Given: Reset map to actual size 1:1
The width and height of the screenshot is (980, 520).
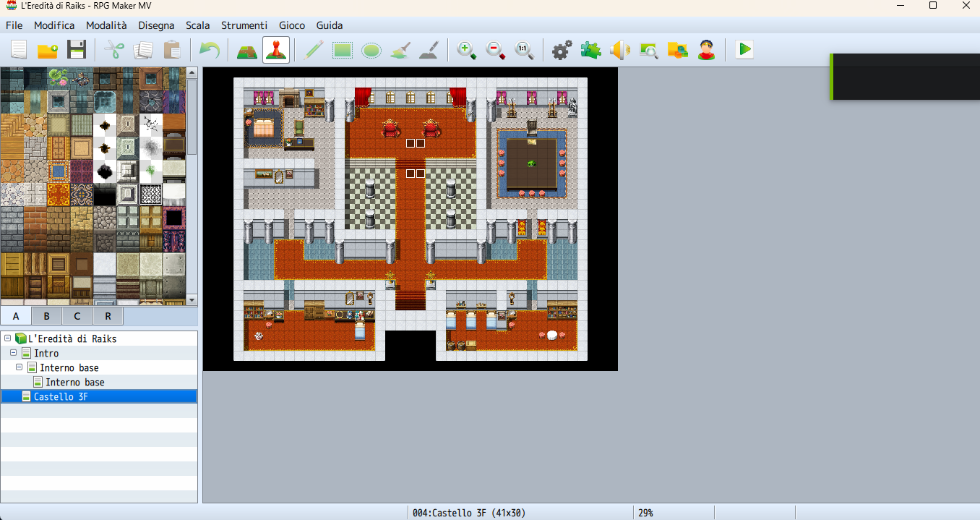Looking at the screenshot, I should pos(525,50).
